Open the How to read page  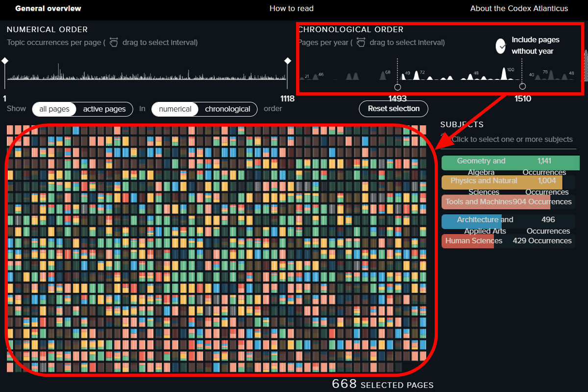(291, 8)
